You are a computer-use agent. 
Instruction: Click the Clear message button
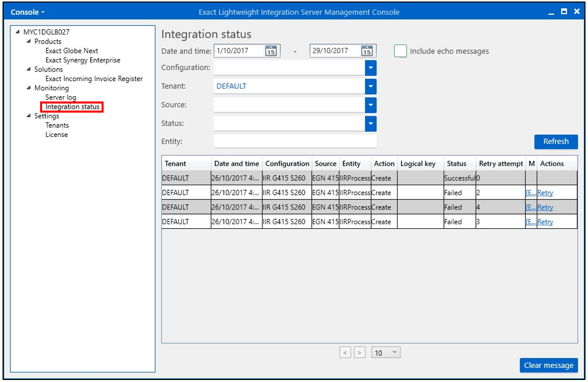click(548, 365)
